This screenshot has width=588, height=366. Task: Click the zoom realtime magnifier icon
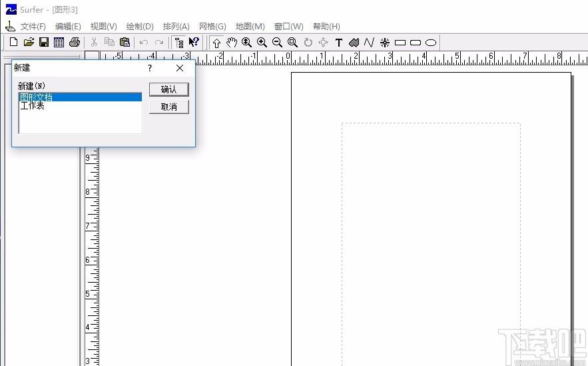[247, 43]
